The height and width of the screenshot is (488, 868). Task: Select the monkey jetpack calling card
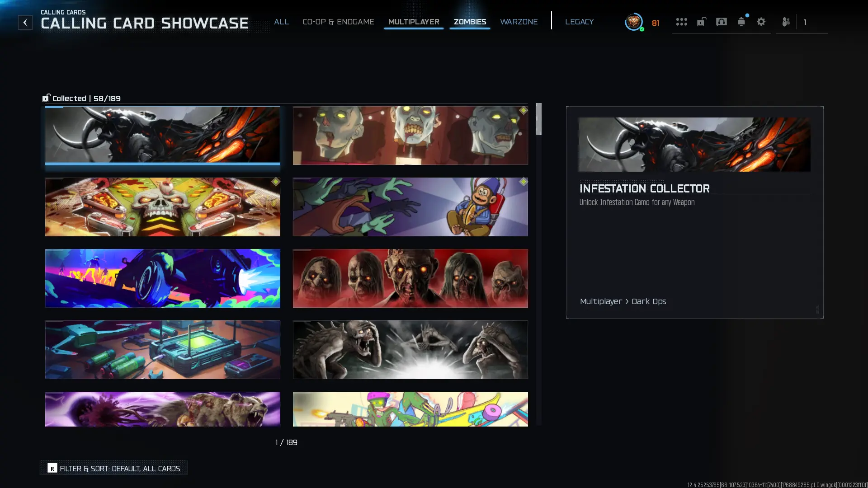410,207
